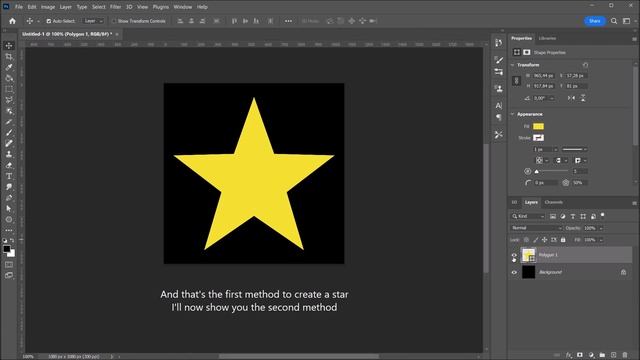Image resolution: width=640 pixels, height=360 pixels.
Task: Hide the Background layer
Action: click(x=514, y=272)
